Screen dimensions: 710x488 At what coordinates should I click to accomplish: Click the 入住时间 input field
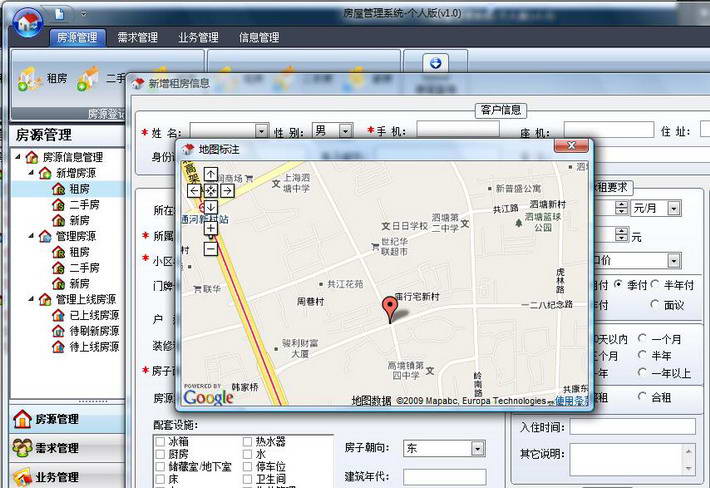(632, 426)
